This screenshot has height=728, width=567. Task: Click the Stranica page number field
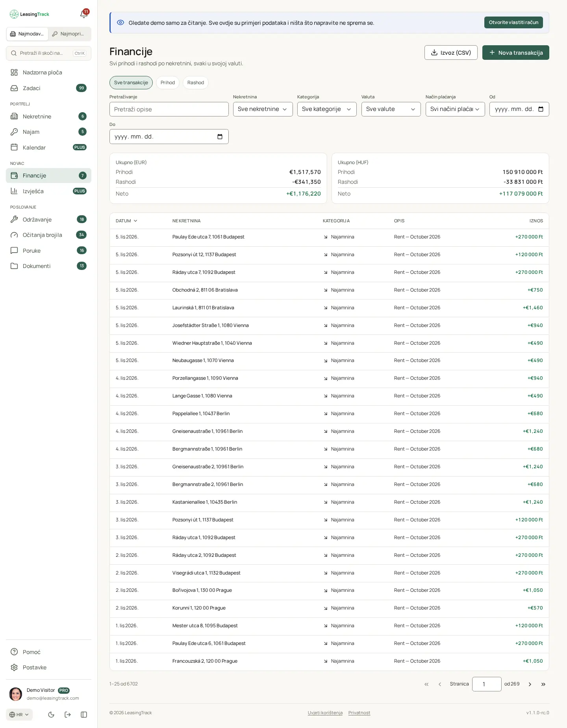click(x=487, y=684)
